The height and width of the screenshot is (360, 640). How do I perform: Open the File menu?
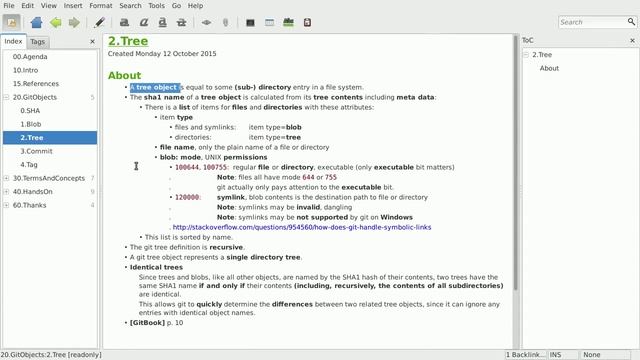coord(9,6)
